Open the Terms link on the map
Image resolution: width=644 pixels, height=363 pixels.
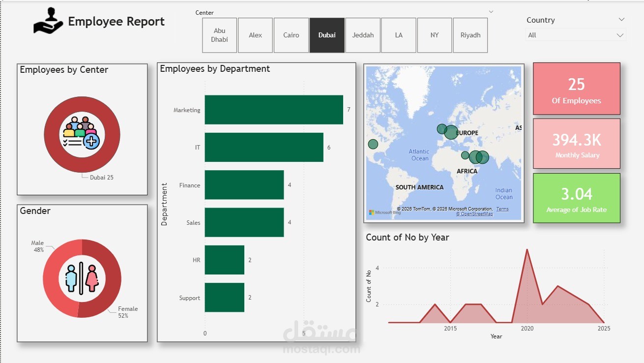[x=502, y=209]
